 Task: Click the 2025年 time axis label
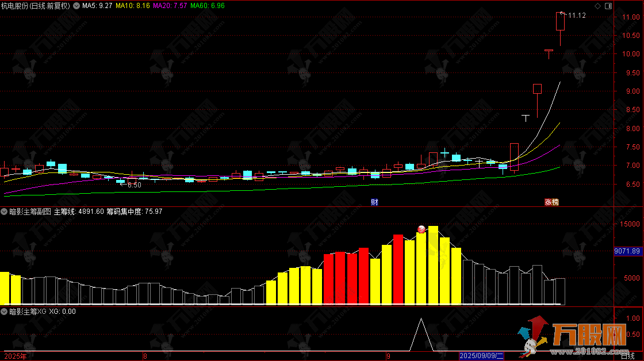pyautogui.click(x=15, y=356)
